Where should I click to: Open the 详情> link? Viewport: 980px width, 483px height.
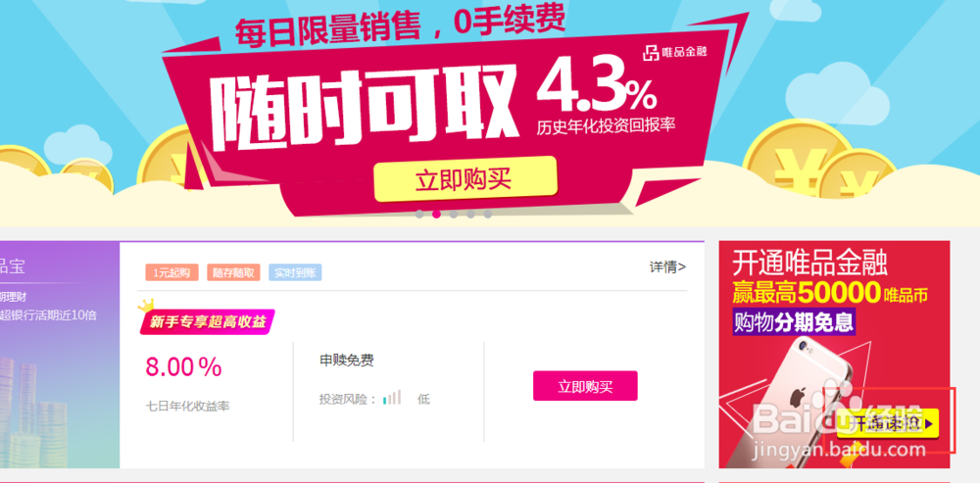667,267
